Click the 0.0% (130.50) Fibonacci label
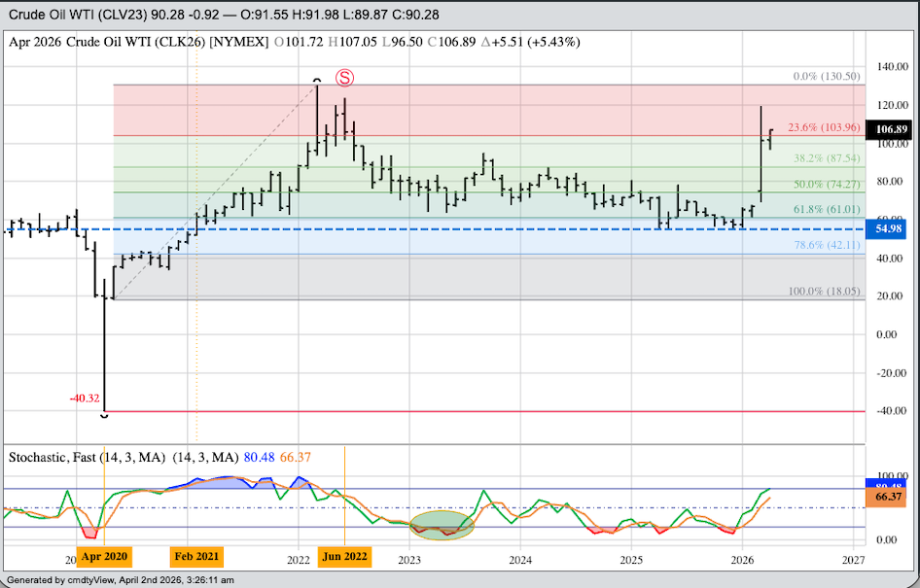 pyautogui.click(x=827, y=76)
